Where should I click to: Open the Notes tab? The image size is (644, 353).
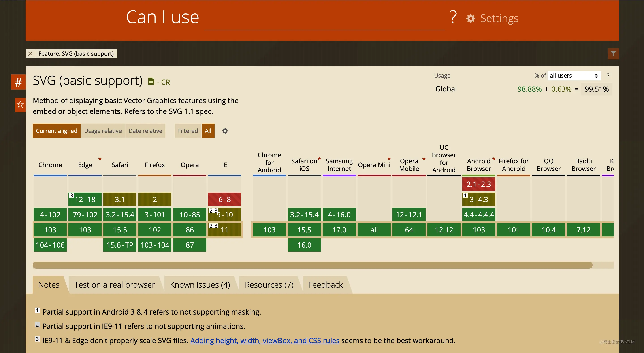[49, 285]
